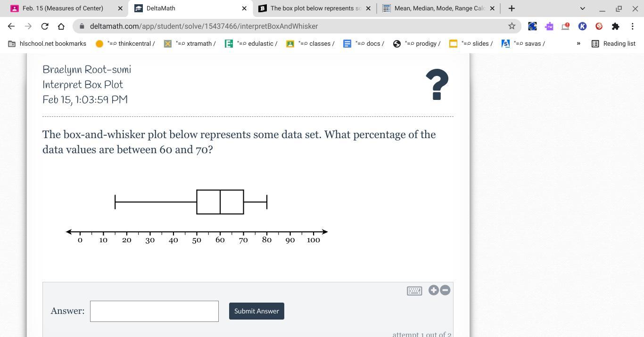Expand the hidden bookmarks chevron
Image resolution: width=644 pixels, height=337 pixels.
point(578,43)
